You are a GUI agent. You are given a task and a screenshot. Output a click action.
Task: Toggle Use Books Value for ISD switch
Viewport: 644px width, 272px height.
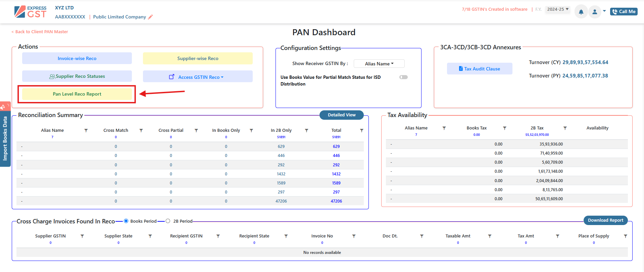403,77
